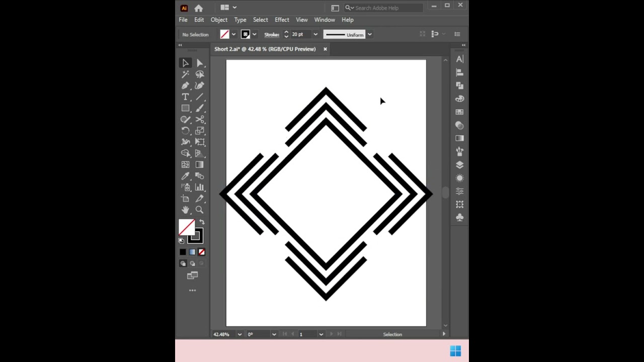The width and height of the screenshot is (644, 362).
Task: Choose the Scale tool
Action: 200,131
